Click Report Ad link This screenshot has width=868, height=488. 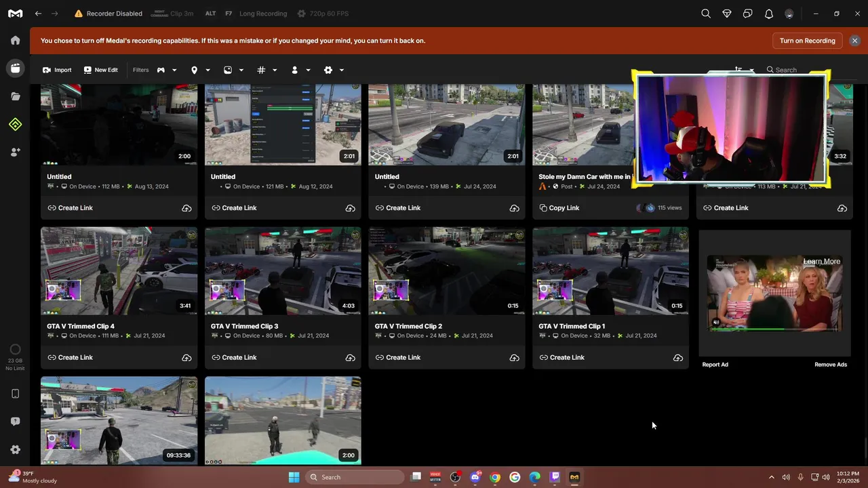pyautogui.click(x=715, y=365)
